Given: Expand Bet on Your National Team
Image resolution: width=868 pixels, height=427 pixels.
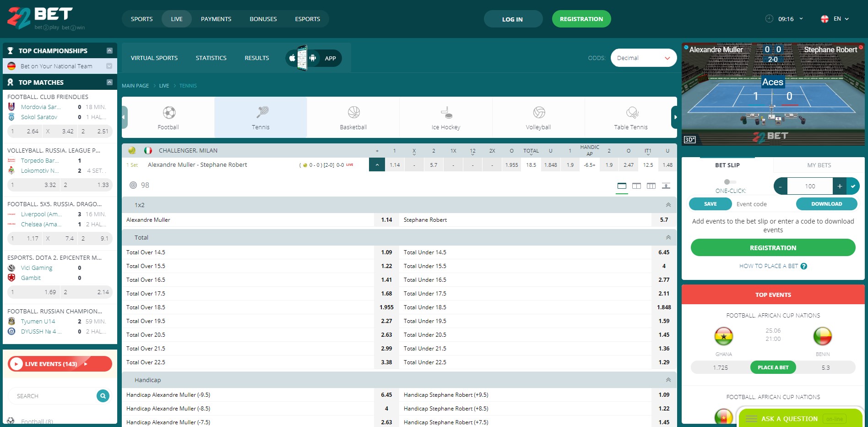Looking at the screenshot, I should pyautogui.click(x=109, y=66).
